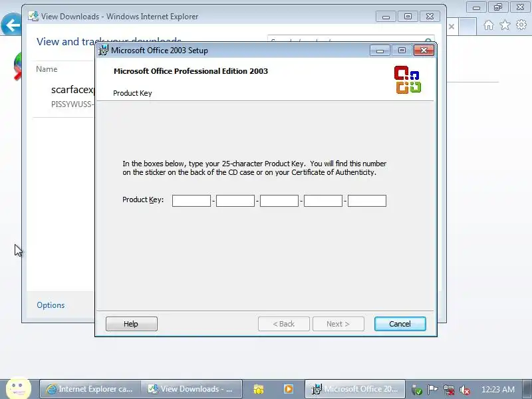Click the fifth Product Key input box
This screenshot has width=532, height=399.
pyautogui.click(x=367, y=201)
